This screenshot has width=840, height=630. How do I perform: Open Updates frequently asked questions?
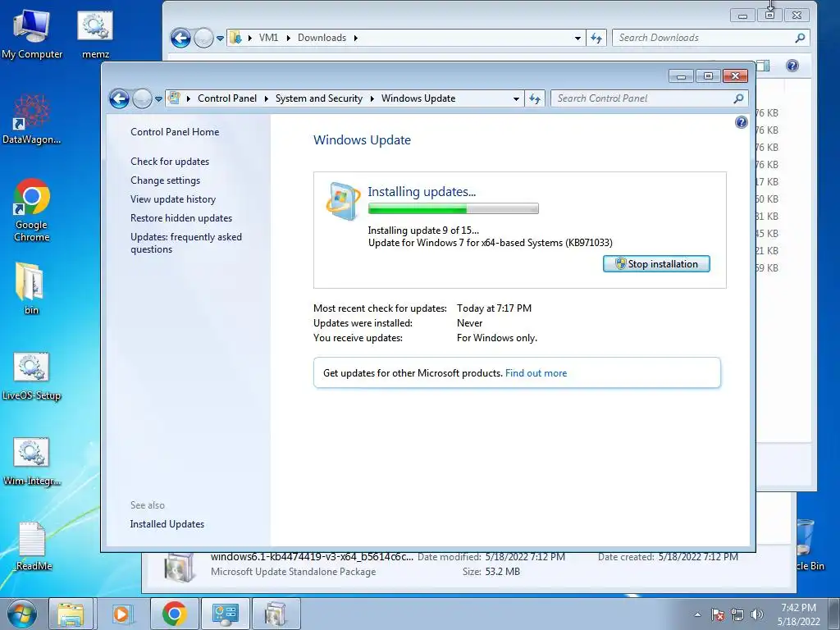186,243
